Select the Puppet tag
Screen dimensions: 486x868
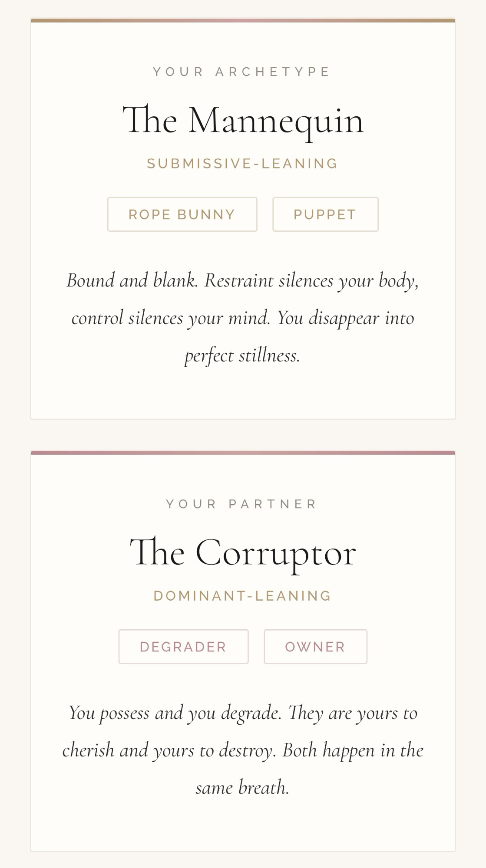coord(325,214)
